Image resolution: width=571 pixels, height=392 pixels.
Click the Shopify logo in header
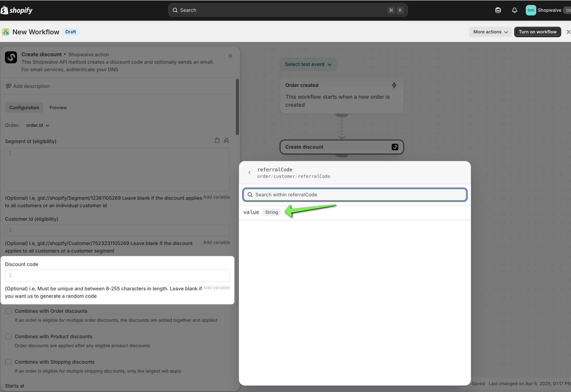click(17, 10)
